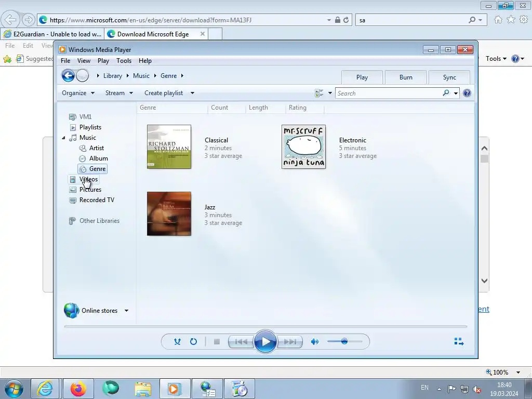This screenshot has width=532, height=399.
Task: Open the Play menu
Action: 103,61
